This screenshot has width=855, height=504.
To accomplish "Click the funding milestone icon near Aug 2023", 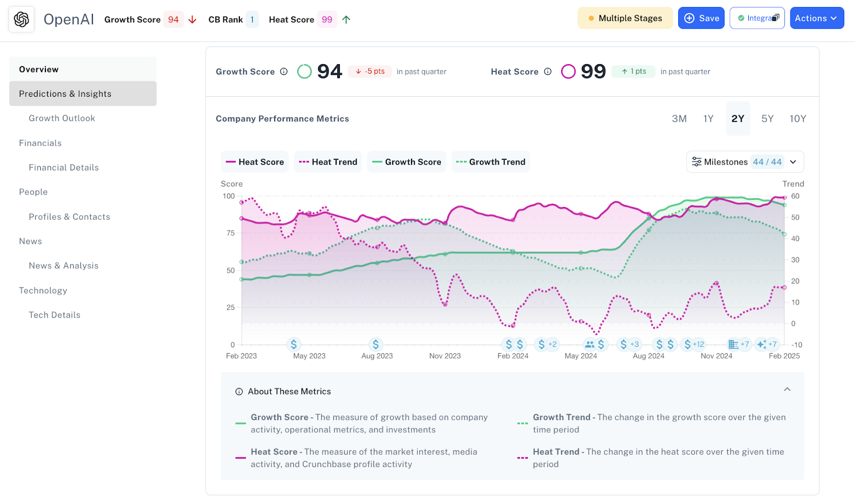I will click(376, 344).
